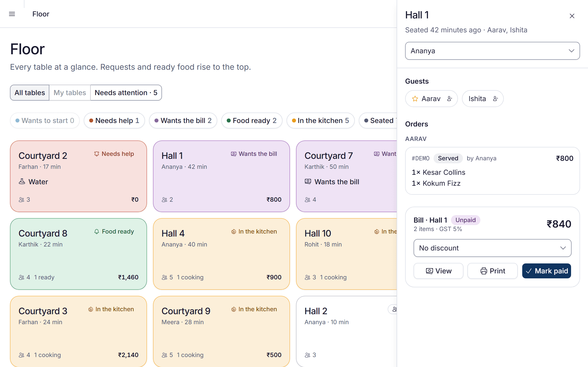588x367 pixels.
Task: Click the guests icon on Hall 1 card
Action: 164,200
